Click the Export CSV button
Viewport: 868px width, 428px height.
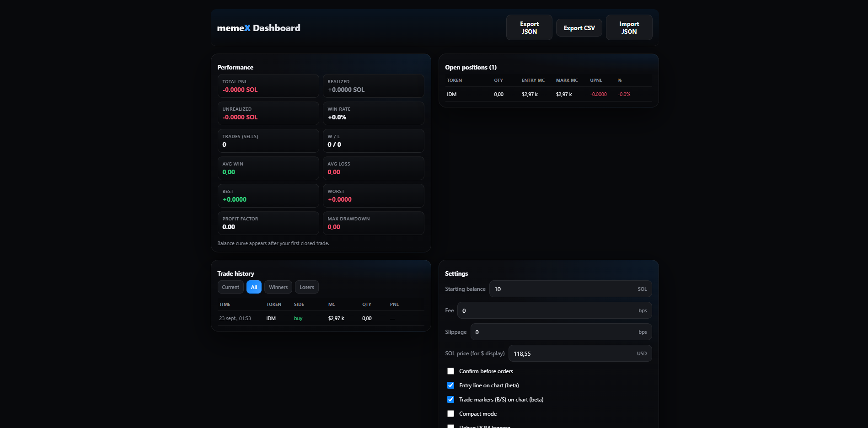coord(579,28)
